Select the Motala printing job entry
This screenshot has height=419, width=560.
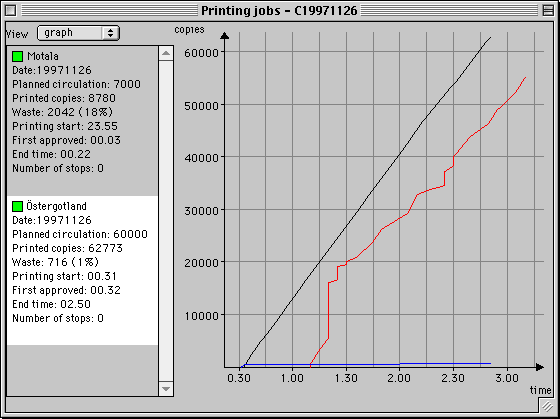82,121
